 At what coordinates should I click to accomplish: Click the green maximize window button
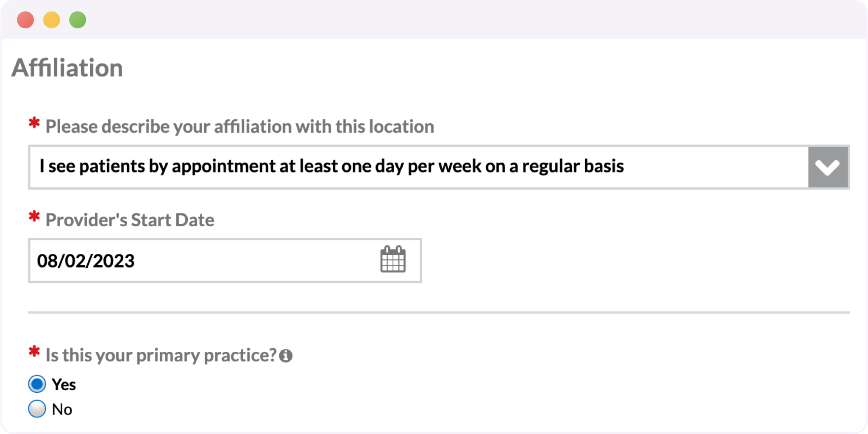[78, 20]
